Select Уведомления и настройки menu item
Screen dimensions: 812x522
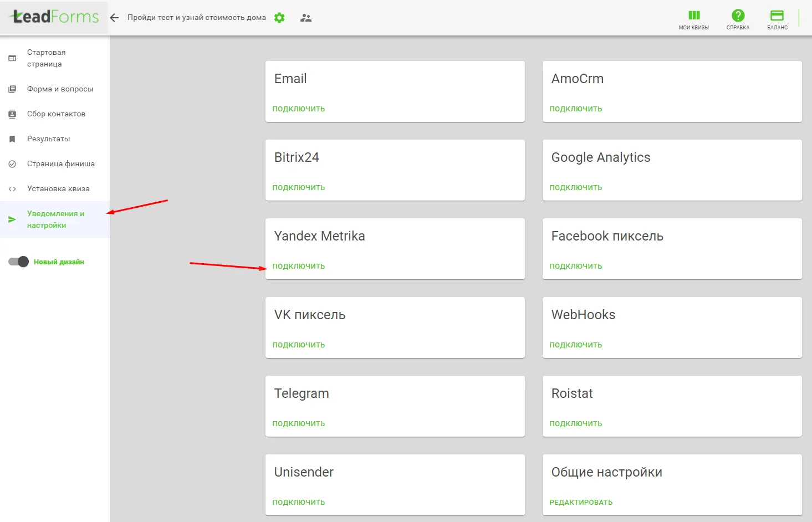tap(55, 219)
